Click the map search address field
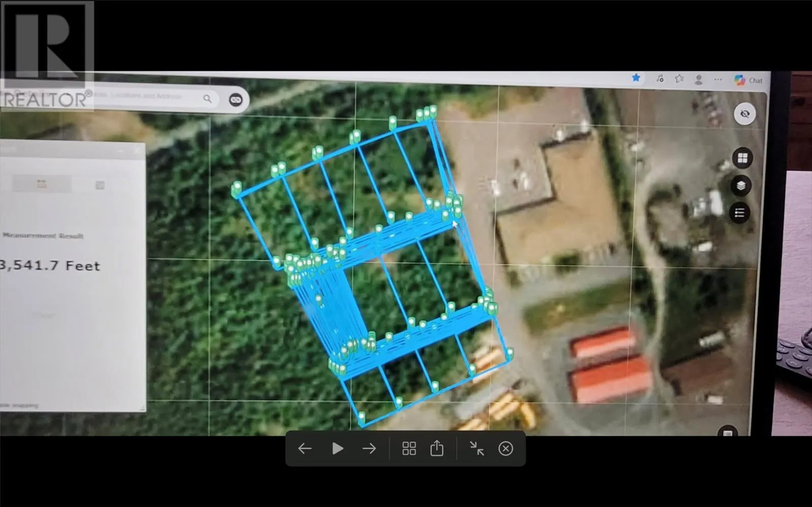 (147, 96)
